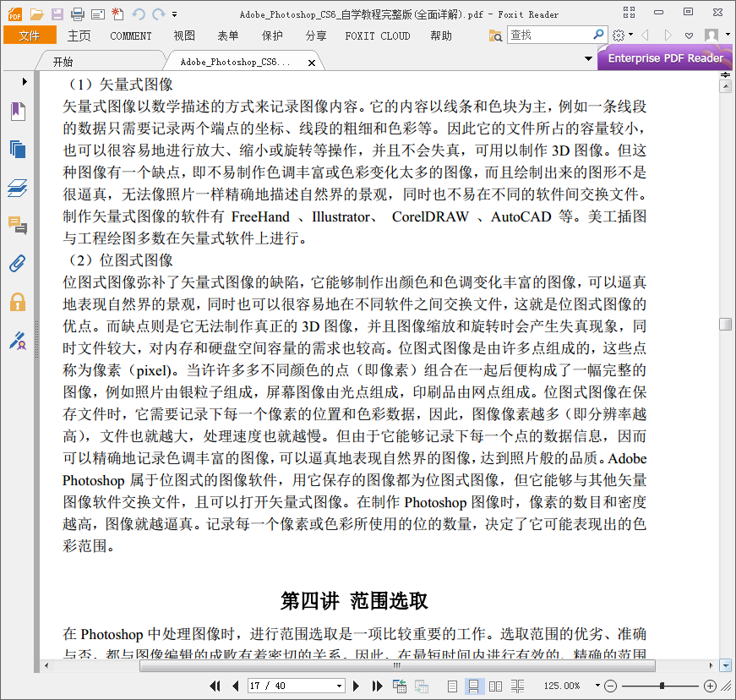Open the tab list dropdown arrow
The image size is (736, 700).
(588, 58)
